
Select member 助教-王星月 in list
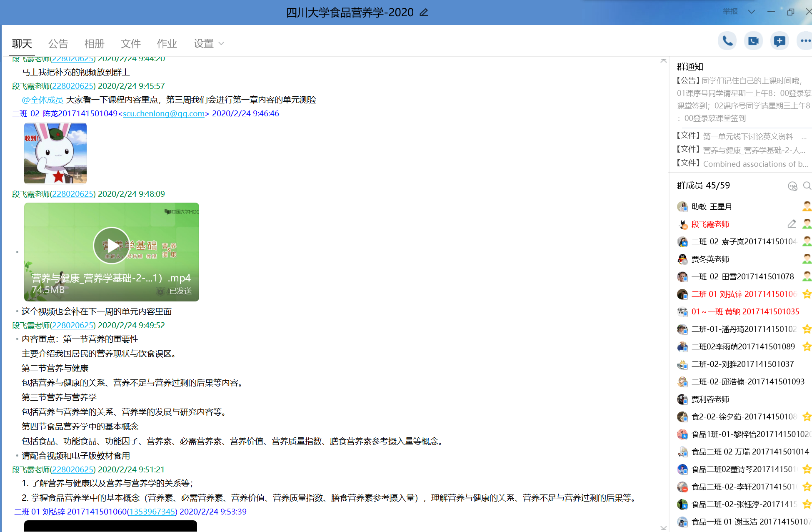pyautogui.click(x=711, y=207)
